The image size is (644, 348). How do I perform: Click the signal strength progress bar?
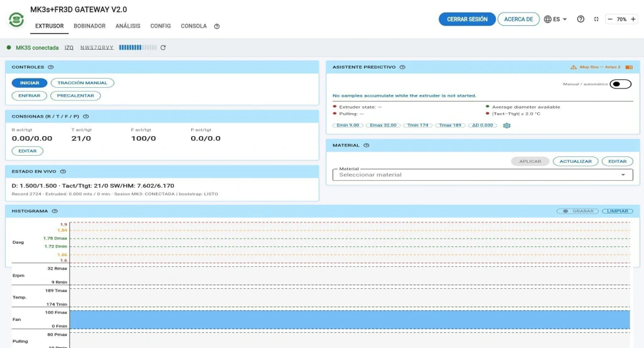(138, 48)
